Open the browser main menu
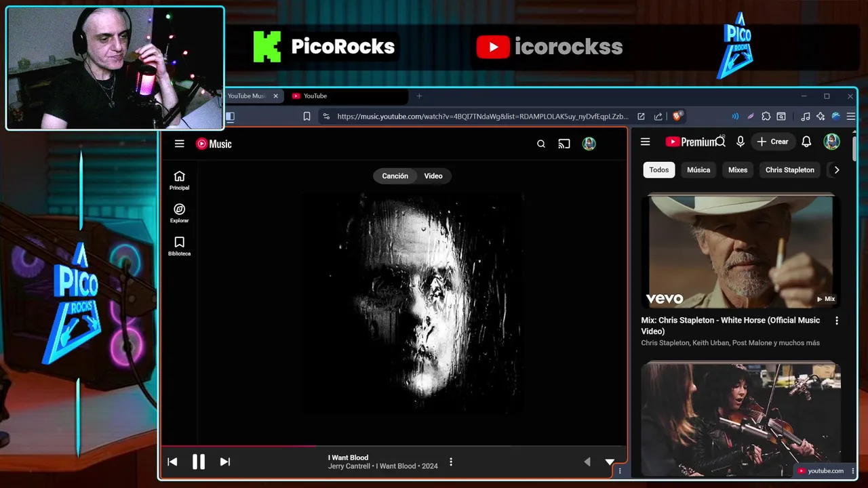 [x=851, y=117]
